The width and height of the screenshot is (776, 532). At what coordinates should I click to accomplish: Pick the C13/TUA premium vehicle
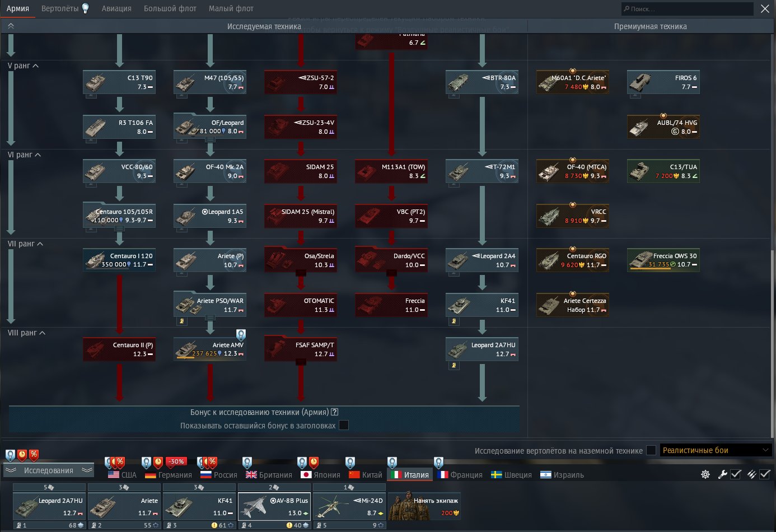[663, 171]
